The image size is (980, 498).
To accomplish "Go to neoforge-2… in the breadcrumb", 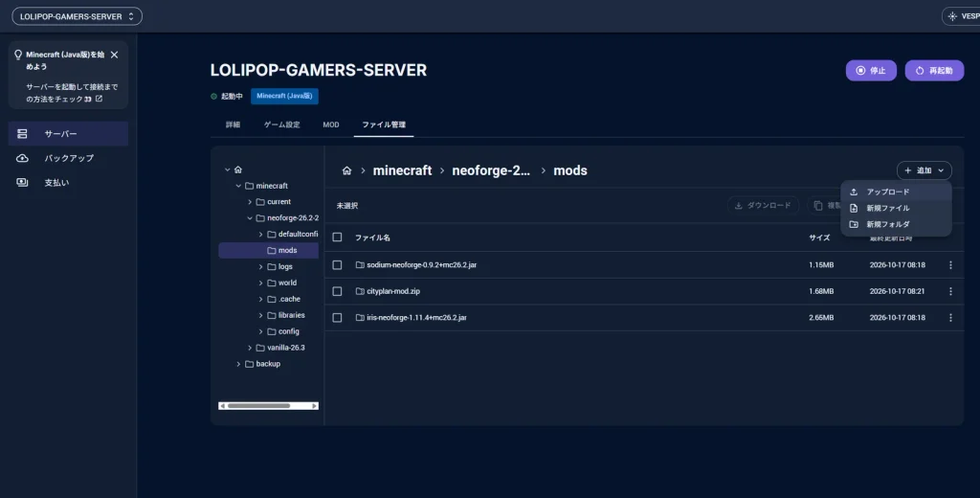I will [x=491, y=170].
